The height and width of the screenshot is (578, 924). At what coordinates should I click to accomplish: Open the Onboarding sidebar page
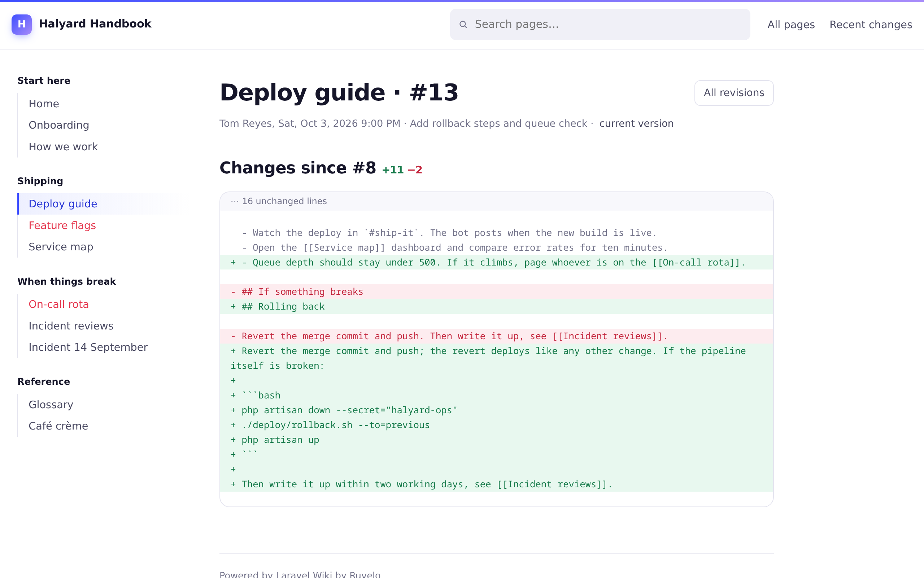point(59,125)
